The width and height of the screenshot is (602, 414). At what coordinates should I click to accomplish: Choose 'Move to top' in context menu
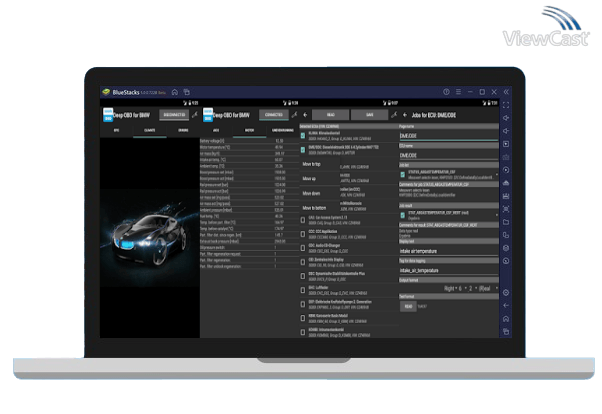pos(319,164)
